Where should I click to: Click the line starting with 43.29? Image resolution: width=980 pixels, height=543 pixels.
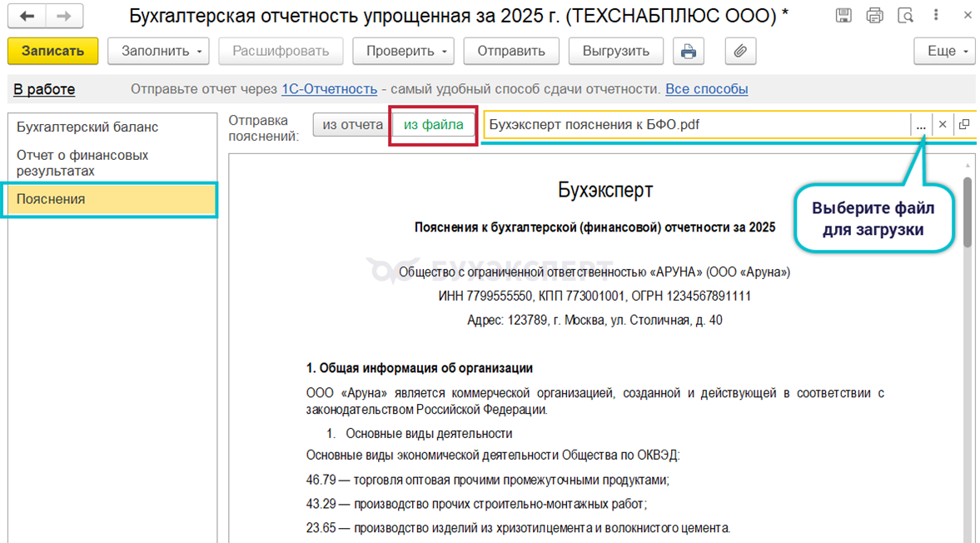pyautogui.click(x=476, y=504)
